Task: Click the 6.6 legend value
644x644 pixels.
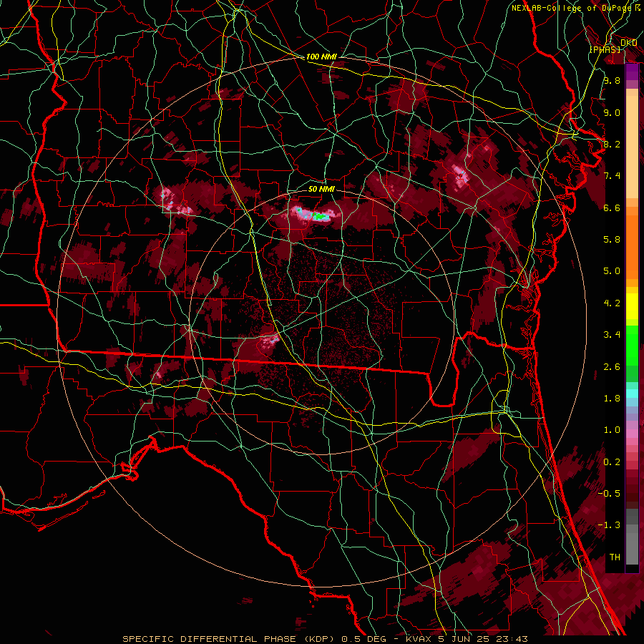Action: click(612, 208)
